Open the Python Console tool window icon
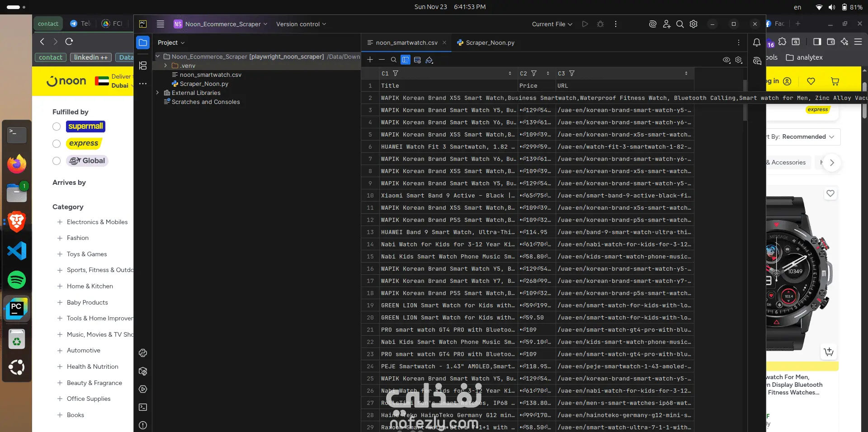The width and height of the screenshot is (868, 432). (x=143, y=353)
